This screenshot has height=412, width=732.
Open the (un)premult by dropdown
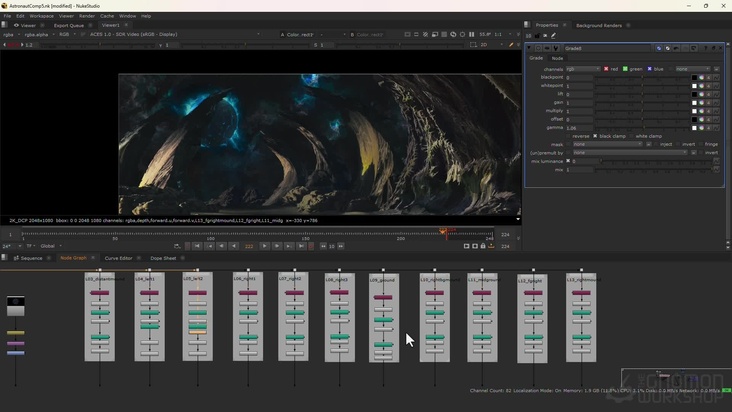pyautogui.click(x=630, y=153)
